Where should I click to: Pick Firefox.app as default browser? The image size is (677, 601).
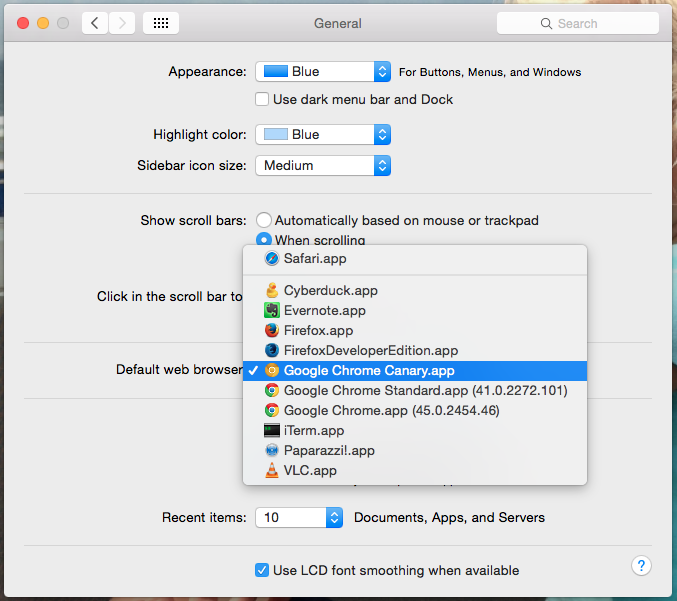pyautogui.click(x=414, y=330)
